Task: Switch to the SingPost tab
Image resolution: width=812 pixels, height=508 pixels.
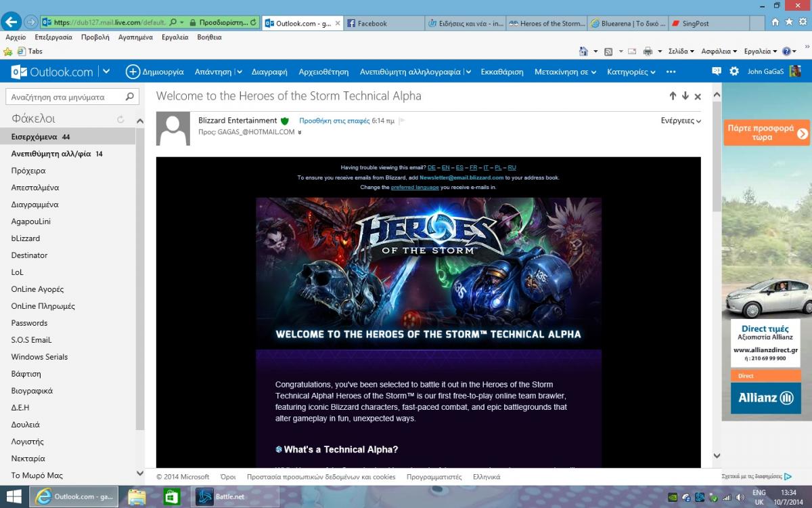Action: pos(707,23)
